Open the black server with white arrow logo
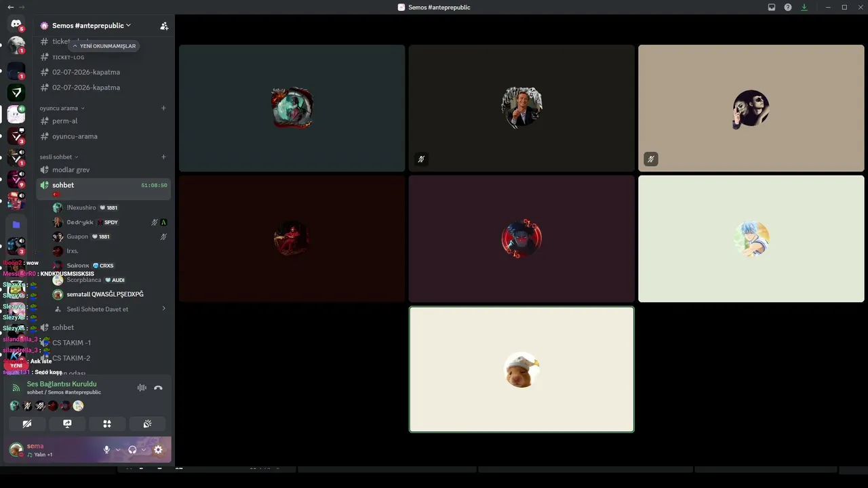 point(16,92)
